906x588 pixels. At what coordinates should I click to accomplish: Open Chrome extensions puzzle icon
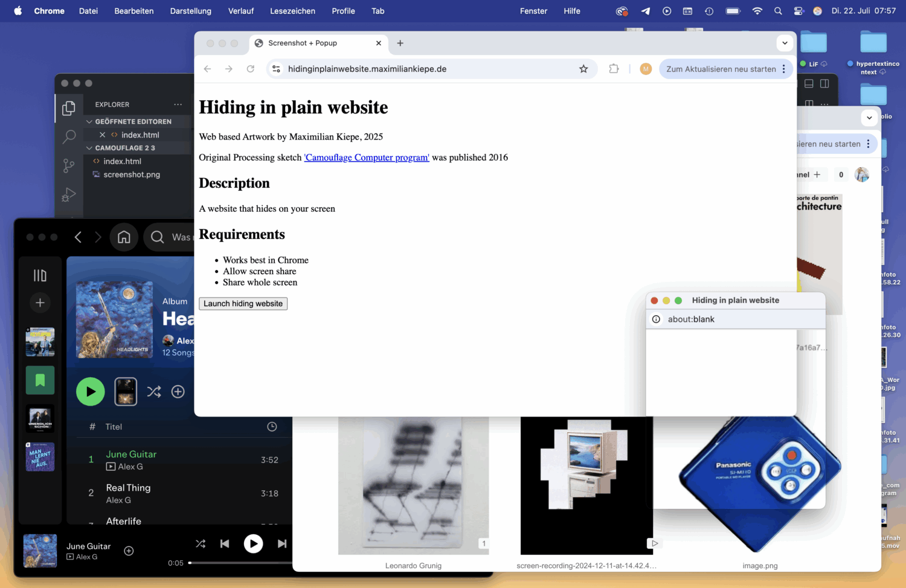(x=614, y=69)
